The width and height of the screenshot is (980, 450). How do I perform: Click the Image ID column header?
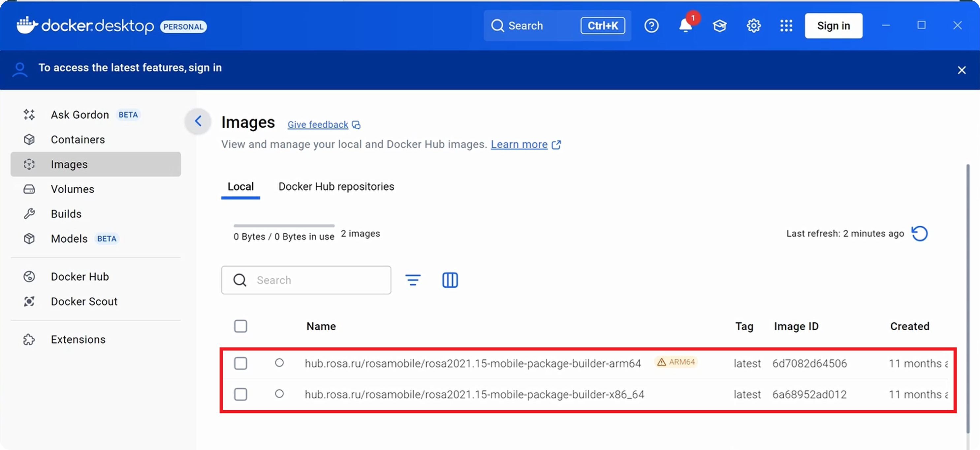pyautogui.click(x=796, y=326)
